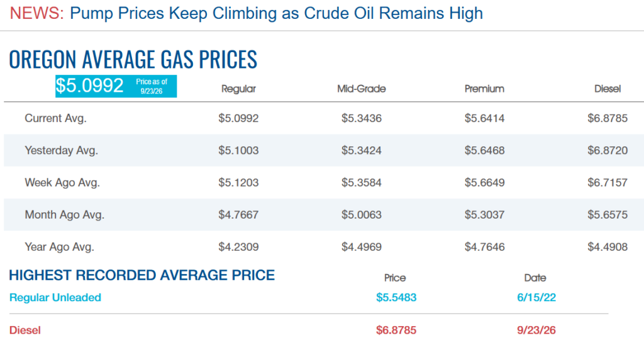
Task: Click the $5.0992 current price badge
Action: point(116,86)
